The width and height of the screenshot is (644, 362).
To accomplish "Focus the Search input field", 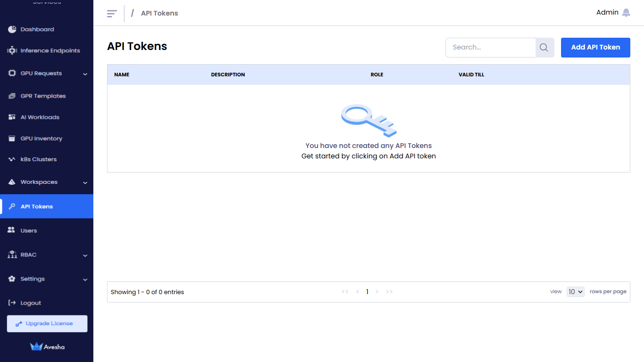I will pos(490,48).
